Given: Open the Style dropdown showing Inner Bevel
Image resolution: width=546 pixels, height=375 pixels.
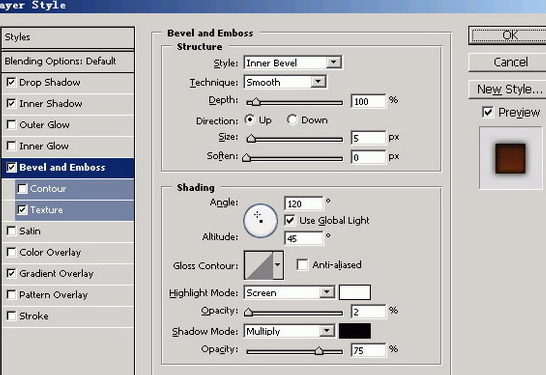Looking at the screenshot, I should point(292,63).
